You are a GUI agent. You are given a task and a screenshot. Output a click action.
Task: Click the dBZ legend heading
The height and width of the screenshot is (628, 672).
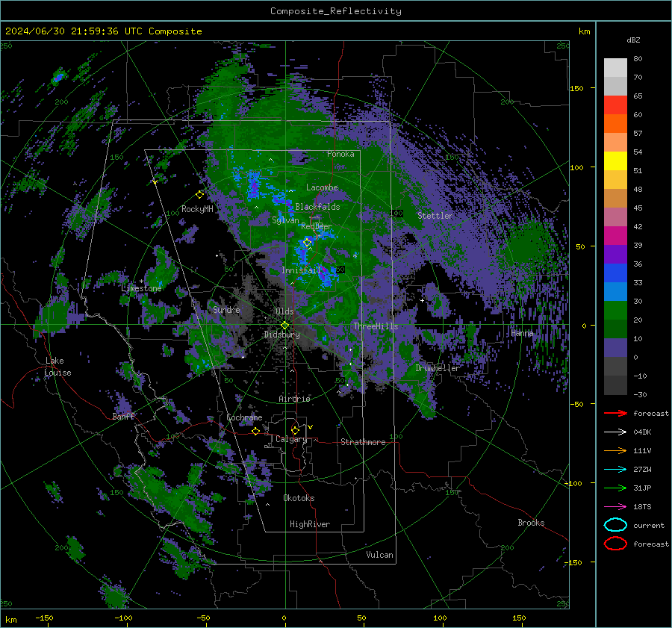point(633,40)
